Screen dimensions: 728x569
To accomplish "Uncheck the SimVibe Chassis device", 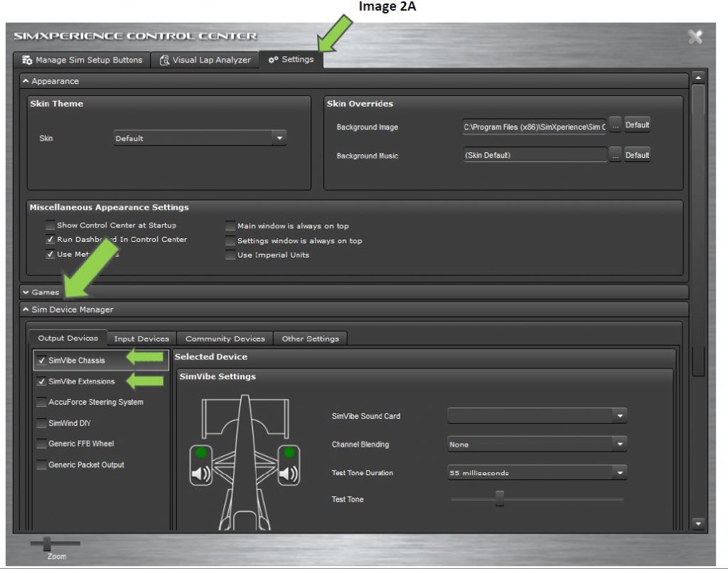I will coord(41,361).
